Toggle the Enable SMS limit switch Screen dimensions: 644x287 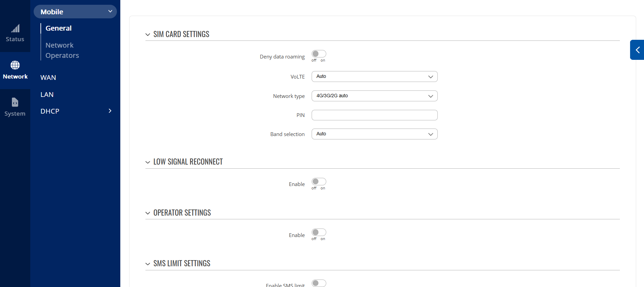pos(319,283)
